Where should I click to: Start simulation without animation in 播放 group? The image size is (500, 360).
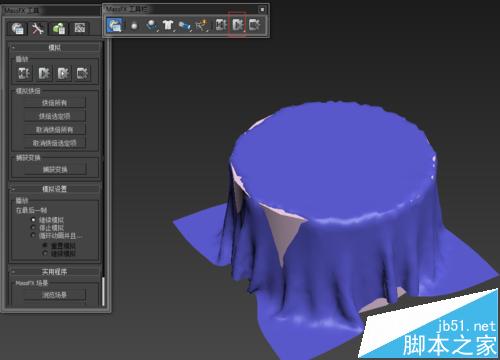tap(63, 73)
